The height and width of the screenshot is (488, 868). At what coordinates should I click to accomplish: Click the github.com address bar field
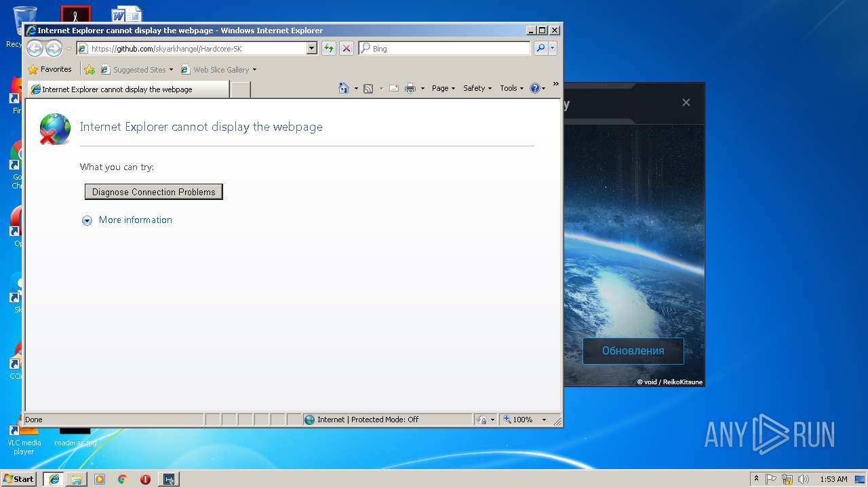click(x=191, y=49)
